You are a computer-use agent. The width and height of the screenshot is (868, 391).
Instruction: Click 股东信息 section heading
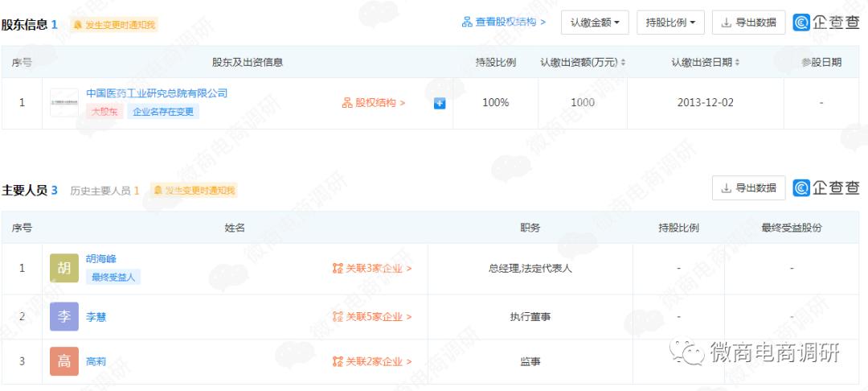click(30, 25)
